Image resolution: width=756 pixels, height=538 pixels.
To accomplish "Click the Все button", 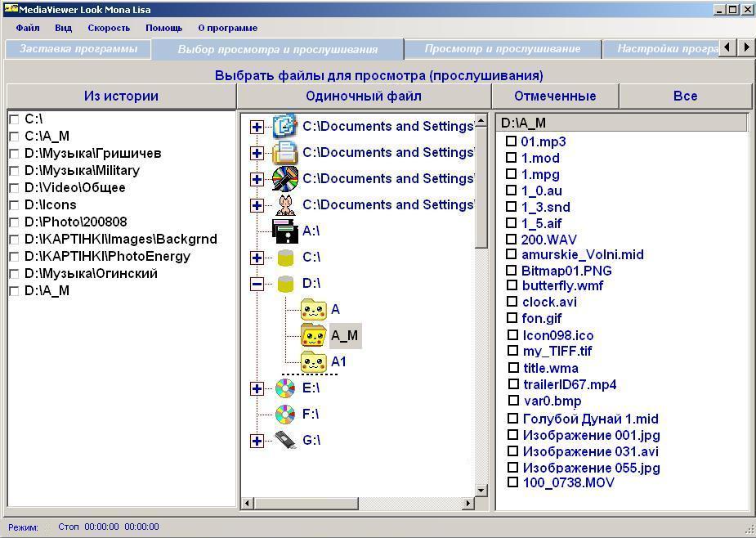I will pyautogui.click(x=685, y=96).
